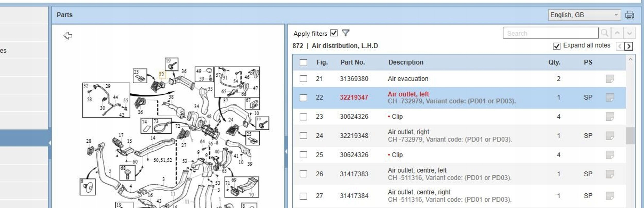Select part number 31417383
The image size is (644, 208).
354,174
